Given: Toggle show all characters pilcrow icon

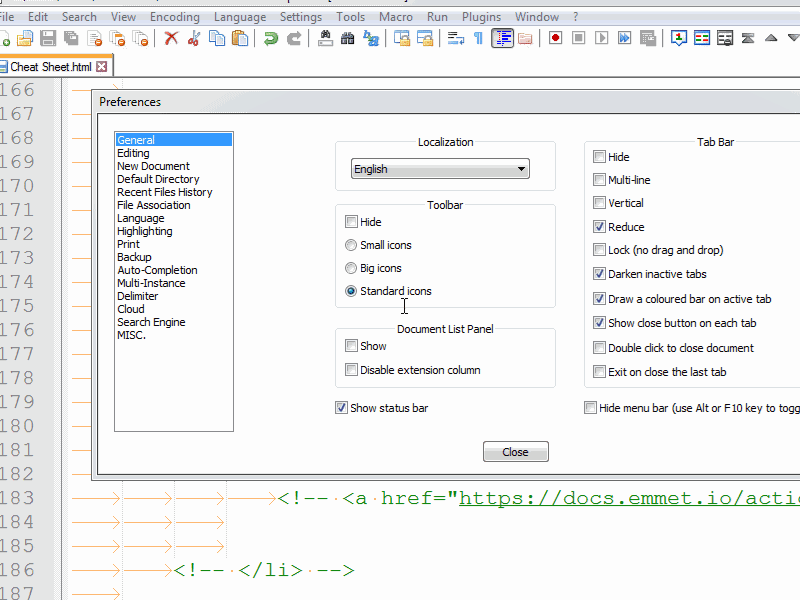Looking at the screenshot, I should (x=479, y=38).
